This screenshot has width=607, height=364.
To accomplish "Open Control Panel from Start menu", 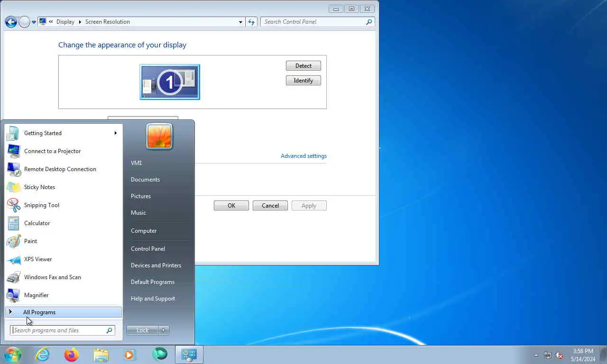I will 148,249.
